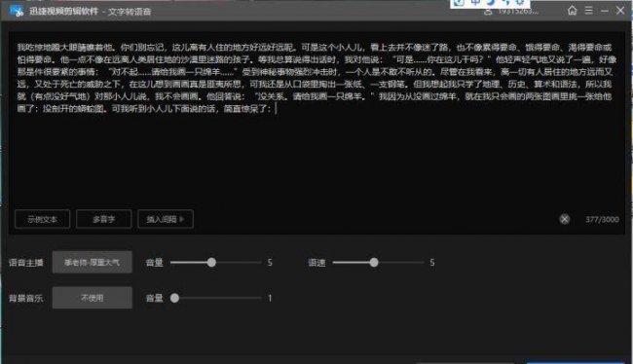Click the 文字转语音 title text
The width and height of the screenshot is (633, 364).
point(130,12)
